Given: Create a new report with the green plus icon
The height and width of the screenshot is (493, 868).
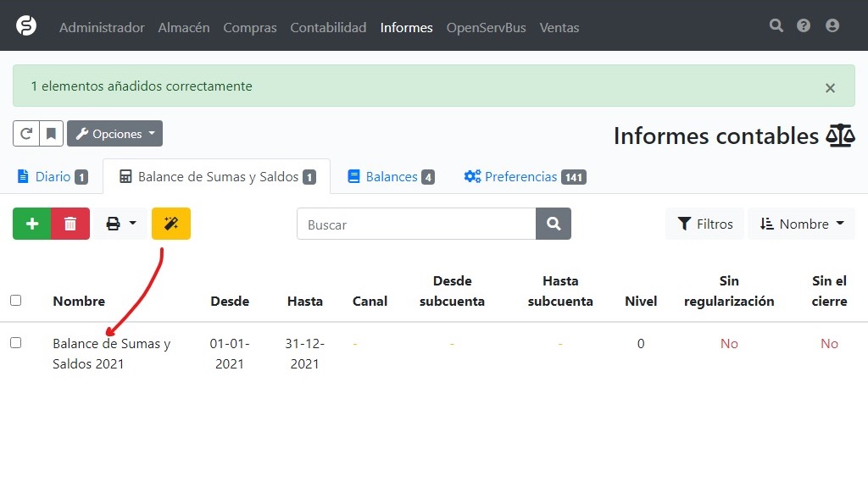Looking at the screenshot, I should pyautogui.click(x=32, y=224).
